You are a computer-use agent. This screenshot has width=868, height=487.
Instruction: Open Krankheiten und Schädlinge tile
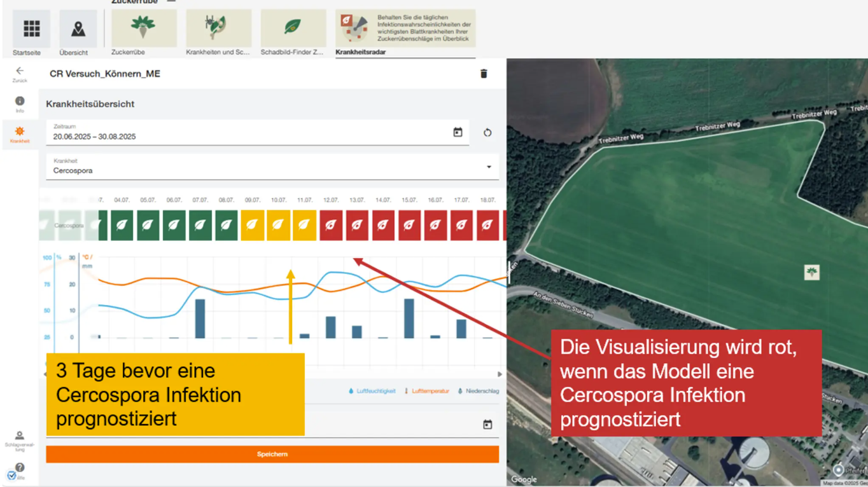[x=218, y=29]
